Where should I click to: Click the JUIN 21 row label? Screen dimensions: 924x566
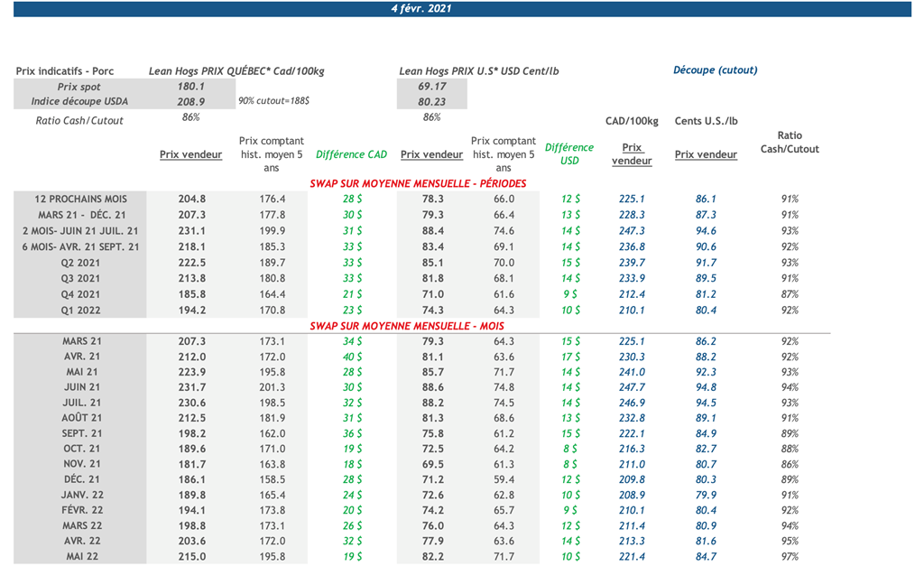[81, 388]
